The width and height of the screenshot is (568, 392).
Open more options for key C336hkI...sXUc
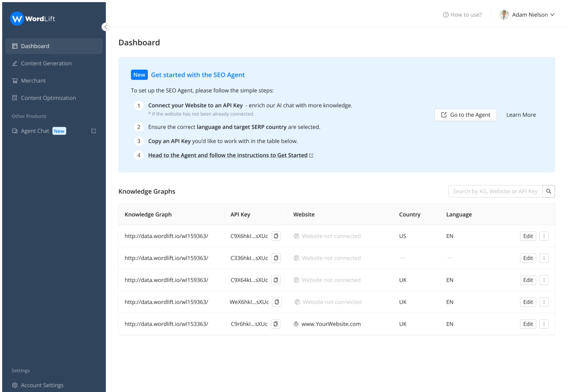544,258
